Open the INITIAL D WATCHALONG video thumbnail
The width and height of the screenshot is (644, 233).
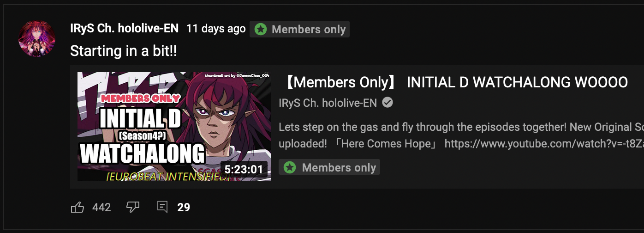point(174,127)
